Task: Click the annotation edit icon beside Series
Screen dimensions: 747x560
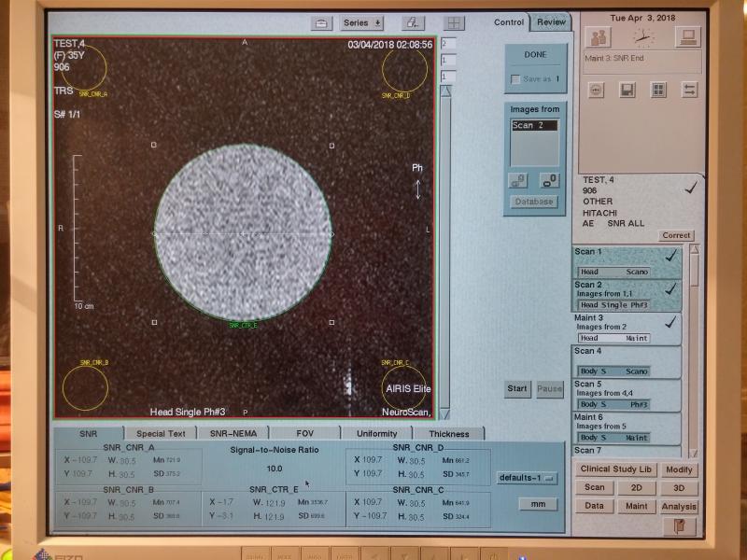Action: coord(413,22)
